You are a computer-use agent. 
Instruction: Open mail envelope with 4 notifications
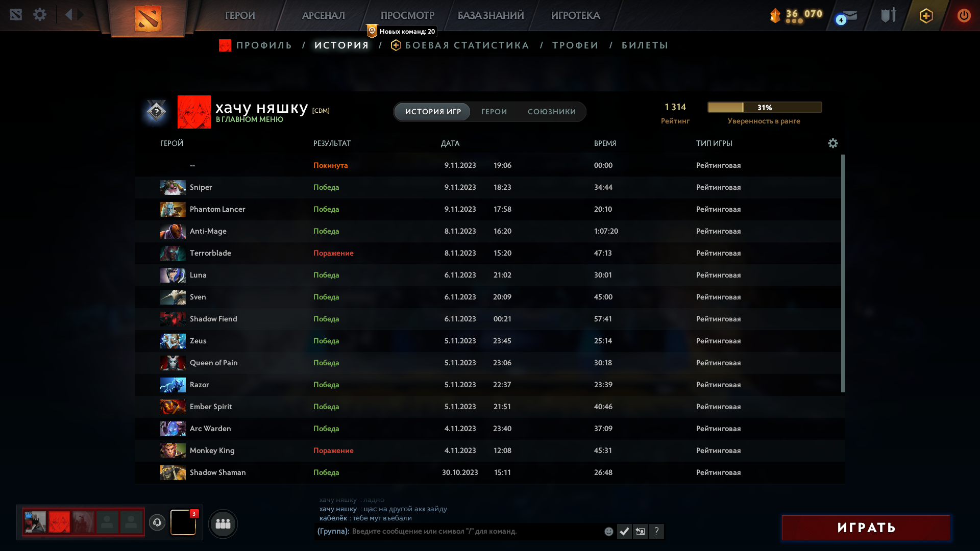[847, 16]
